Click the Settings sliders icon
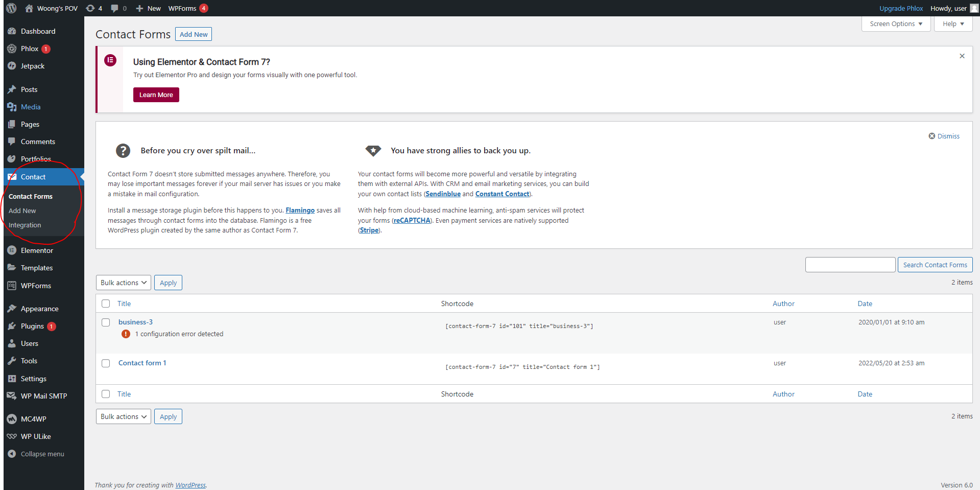 (12, 379)
